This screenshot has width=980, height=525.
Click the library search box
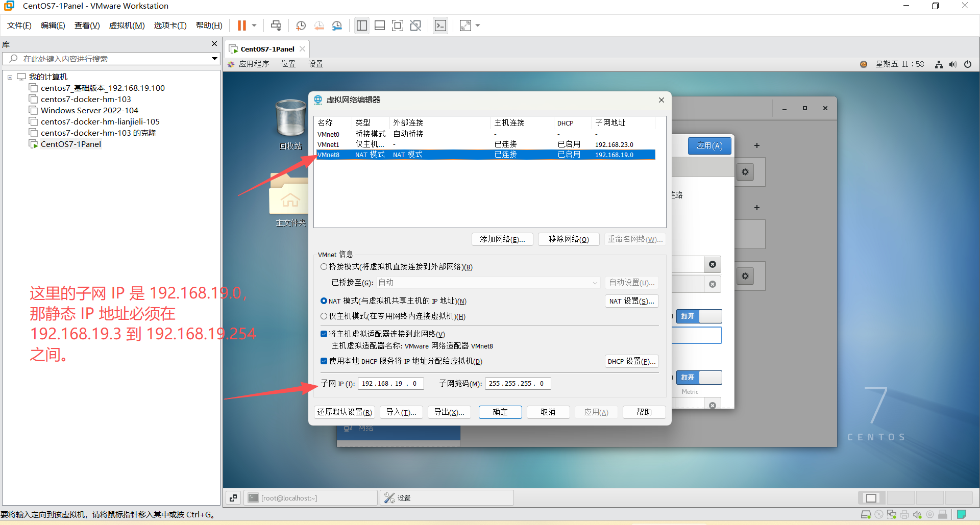(111, 59)
